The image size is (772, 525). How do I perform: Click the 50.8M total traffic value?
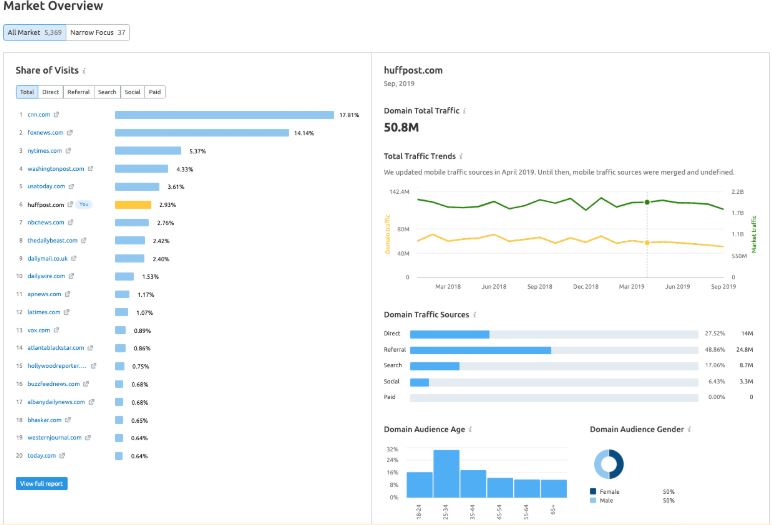pos(401,128)
